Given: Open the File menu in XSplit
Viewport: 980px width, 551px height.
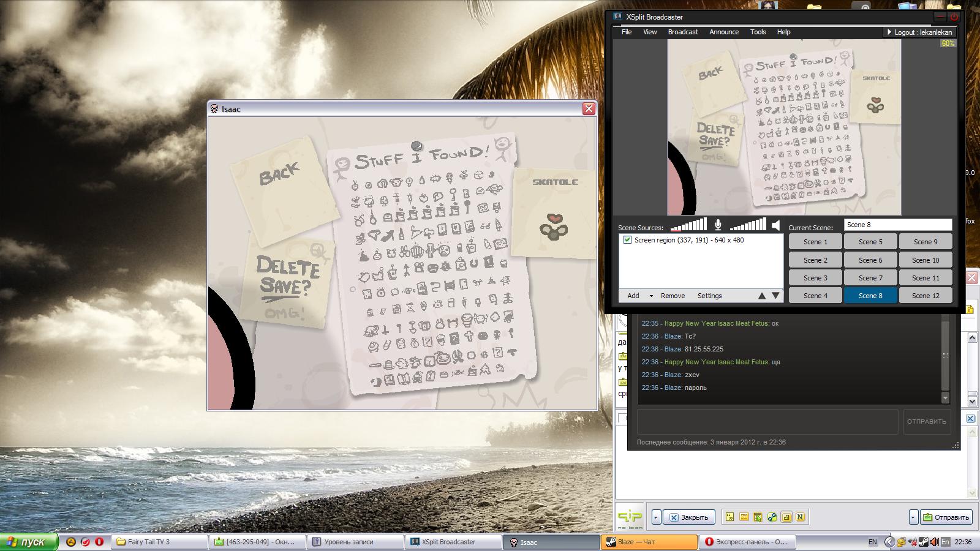Looking at the screenshot, I should 627,32.
